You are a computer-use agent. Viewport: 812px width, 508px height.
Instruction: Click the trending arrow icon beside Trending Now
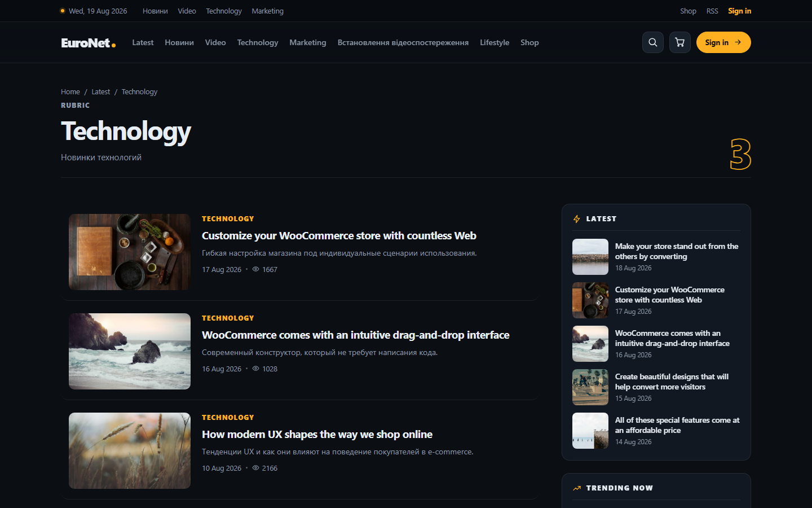[x=577, y=488]
